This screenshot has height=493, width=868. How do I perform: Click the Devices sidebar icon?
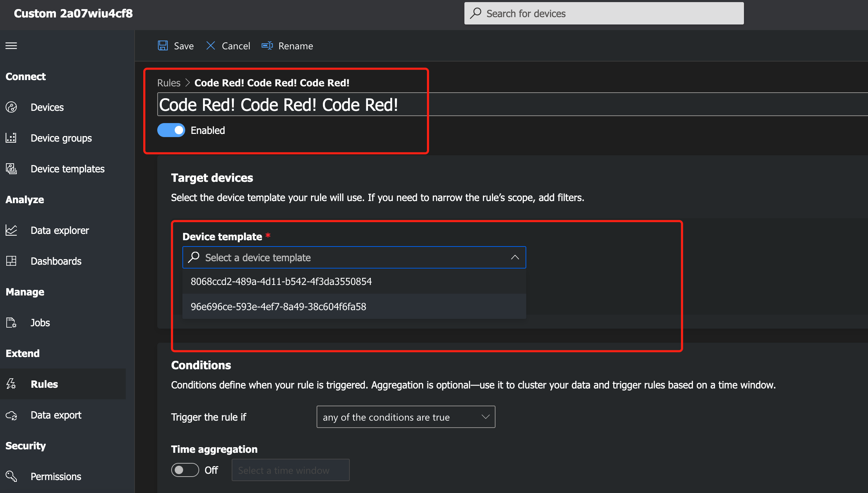(x=11, y=107)
